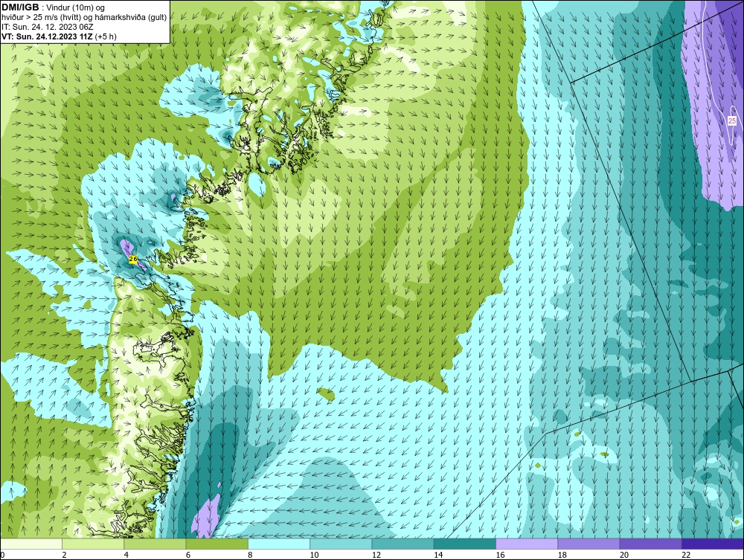Click the 16–18 m/s lavender legend swatch
The image size is (744, 560).
click(x=527, y=544)
